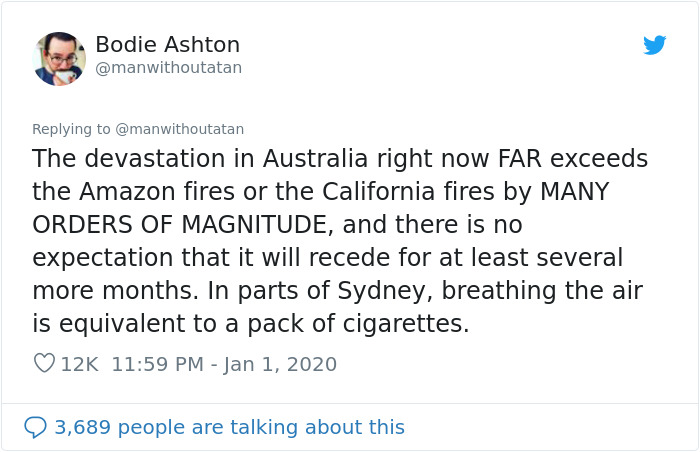The width and height of the screenshot is (700, 452).
Task: Open the @manwithoutatan handle below the name
Action: coord(168,68)
